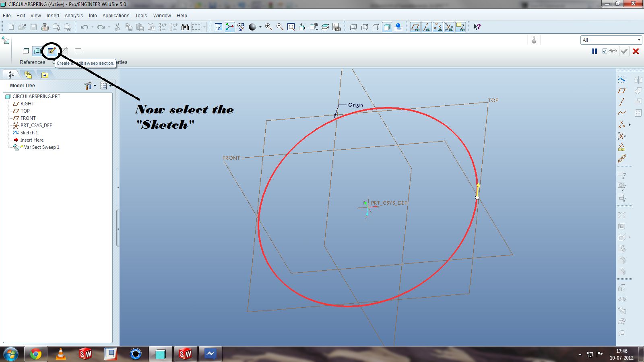Viewport: 644px width, 362px height.
Task: Click the Zoom Out magnifier icon
Action: pos(280,27)
